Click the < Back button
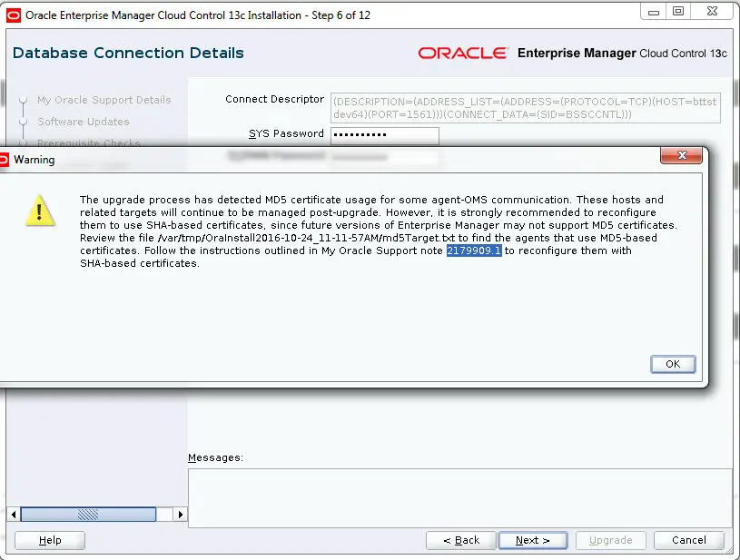This screenshot has width=740, height=560. [461, 540]
